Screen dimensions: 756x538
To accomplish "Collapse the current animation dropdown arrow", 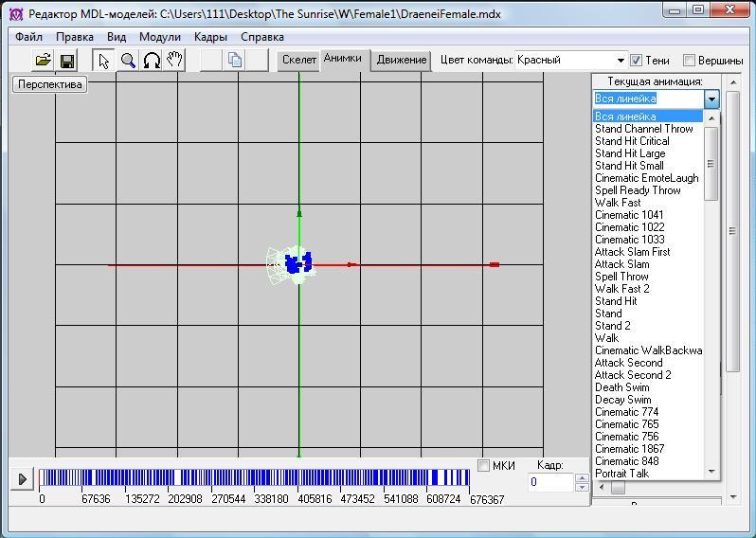I will [x=711, y=99].
